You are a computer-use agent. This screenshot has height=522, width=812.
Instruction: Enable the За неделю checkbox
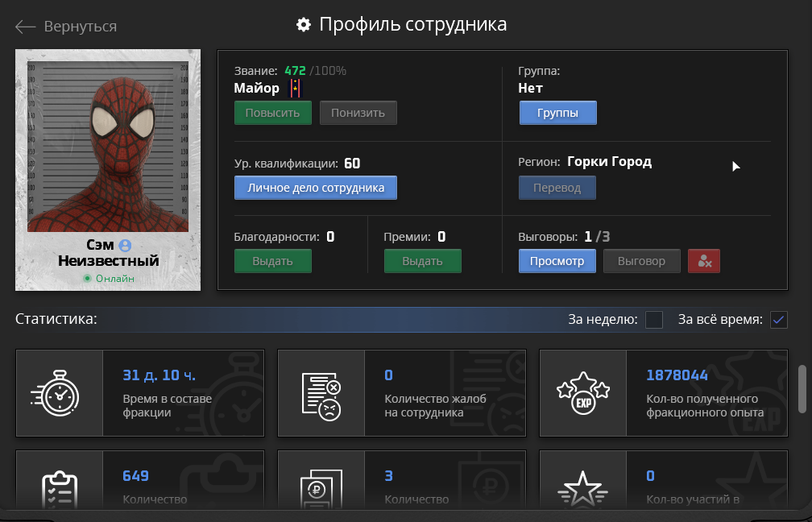[x=654, y=320]
